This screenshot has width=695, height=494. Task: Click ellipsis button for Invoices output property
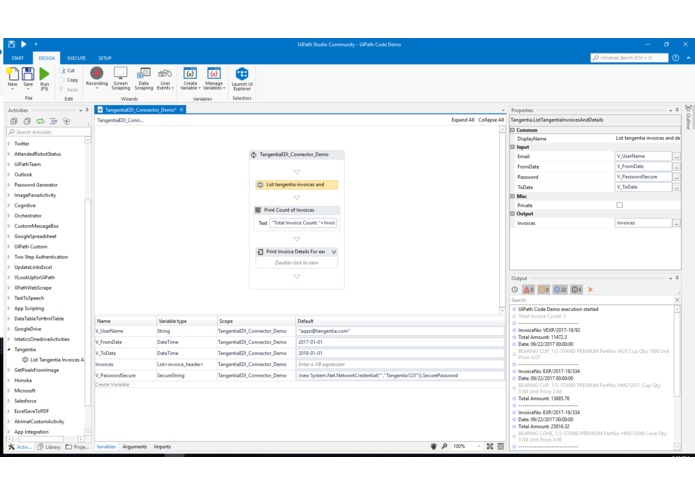pos(676,223)
